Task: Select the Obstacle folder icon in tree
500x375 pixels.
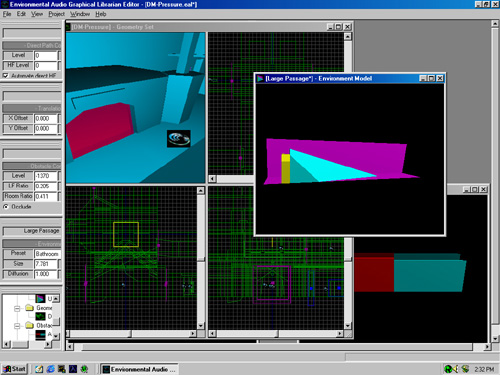Action: 30,325
